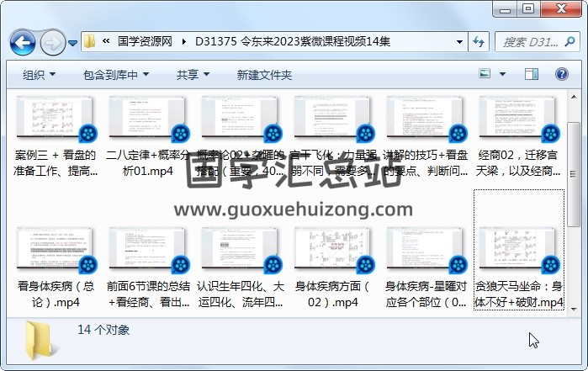Select D31375 令东来2023紫微课程视频14集 breadcrumb
This screenshot has width=588, height=371.
[x=293, y=41]
